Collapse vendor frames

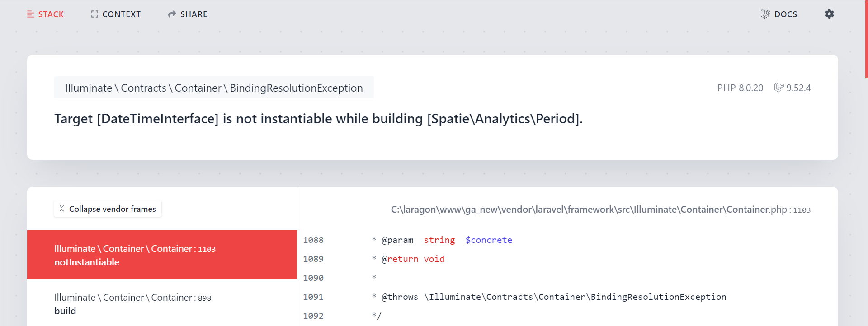108,209
